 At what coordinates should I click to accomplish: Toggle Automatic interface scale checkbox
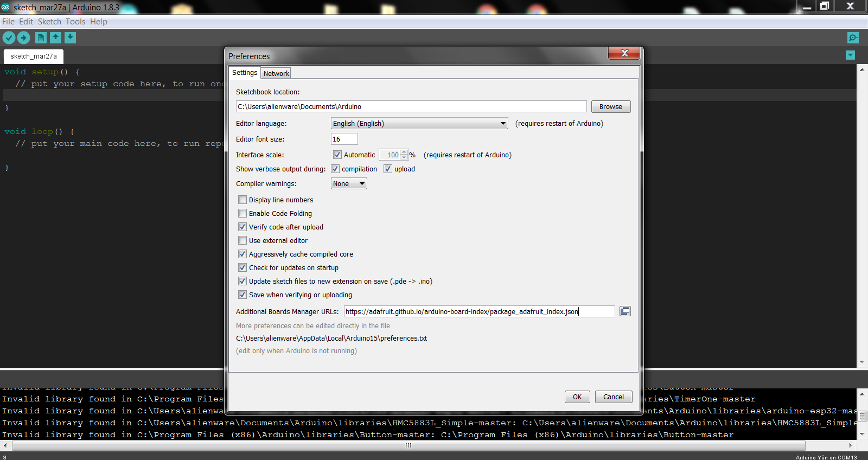pyautogui.click(x=337, y=155)
